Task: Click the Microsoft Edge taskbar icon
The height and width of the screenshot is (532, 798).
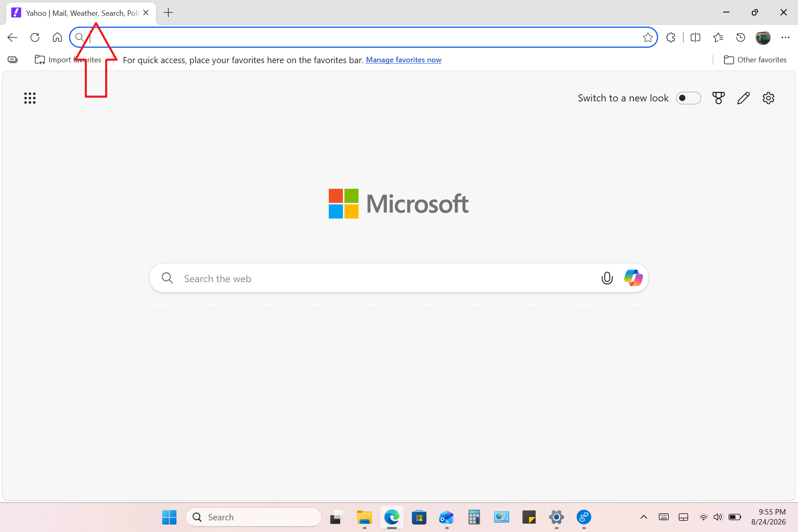Action: [x=392, y=517]
